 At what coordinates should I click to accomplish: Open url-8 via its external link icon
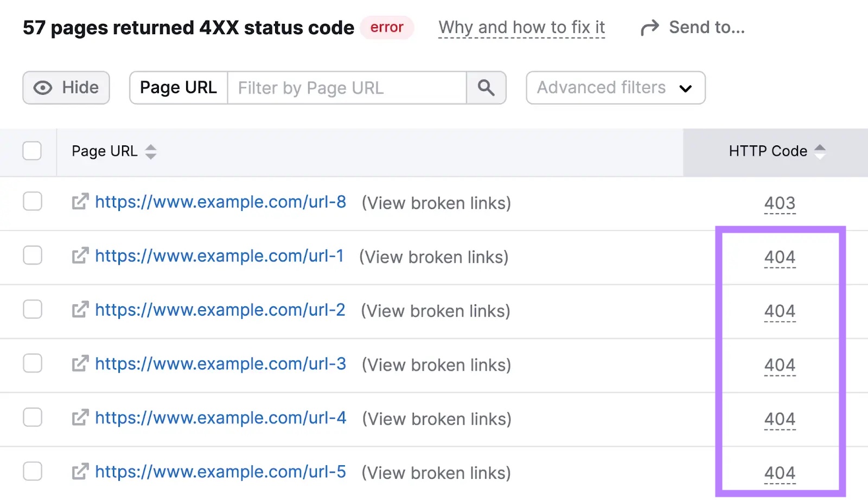point(79,202)
